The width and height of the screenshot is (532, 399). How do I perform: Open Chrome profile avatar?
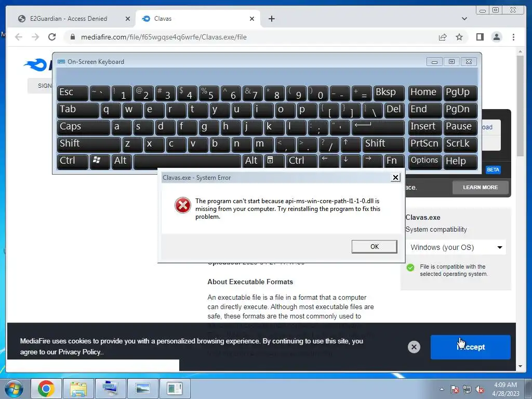[497, 37]
